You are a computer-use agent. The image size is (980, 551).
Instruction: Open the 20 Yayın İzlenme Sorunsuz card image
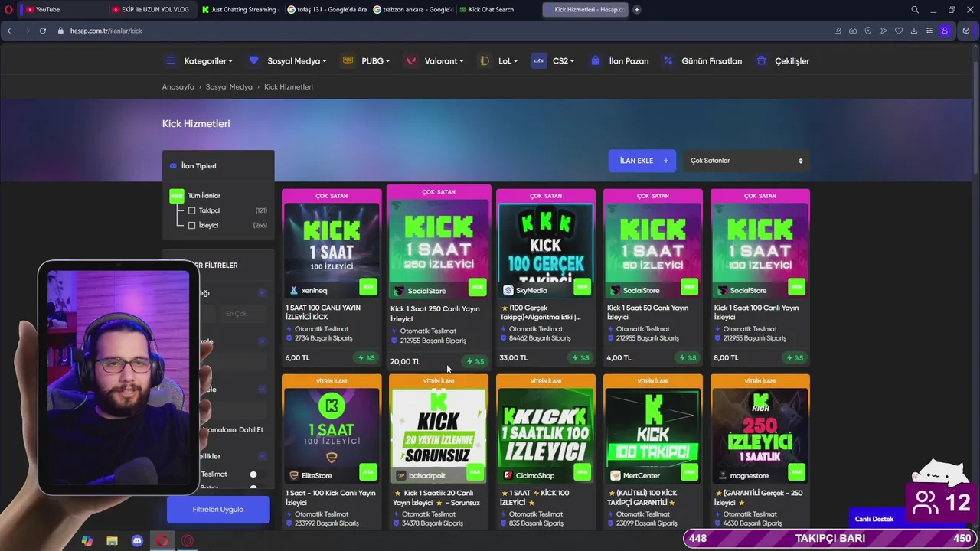[439, 429]
